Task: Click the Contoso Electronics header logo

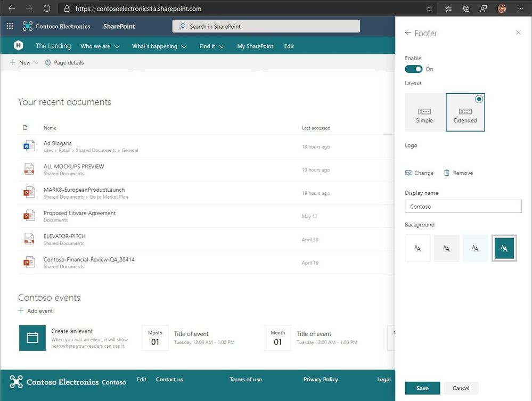Action: click(56, 26)
